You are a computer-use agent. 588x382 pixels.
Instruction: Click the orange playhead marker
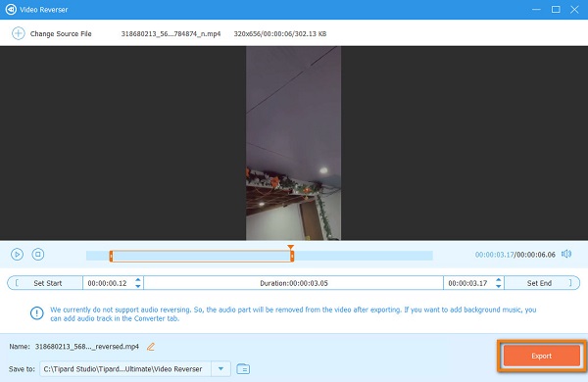(x=291, y=247)
